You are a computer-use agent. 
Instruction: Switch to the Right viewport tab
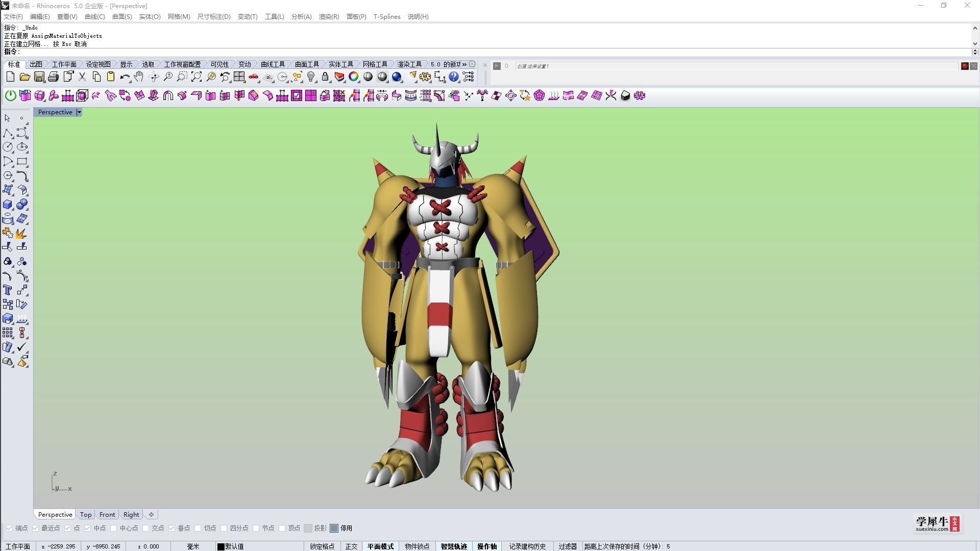tap(131, 514)
